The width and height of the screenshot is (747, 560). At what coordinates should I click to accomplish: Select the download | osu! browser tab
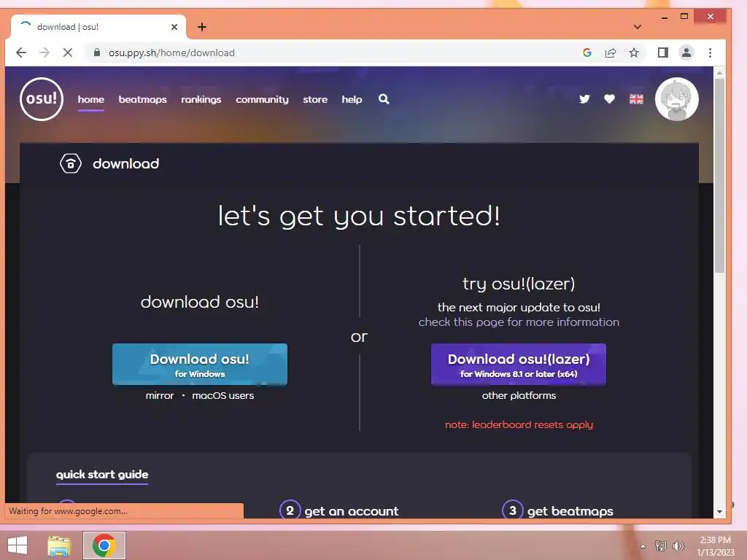point(98,27)
